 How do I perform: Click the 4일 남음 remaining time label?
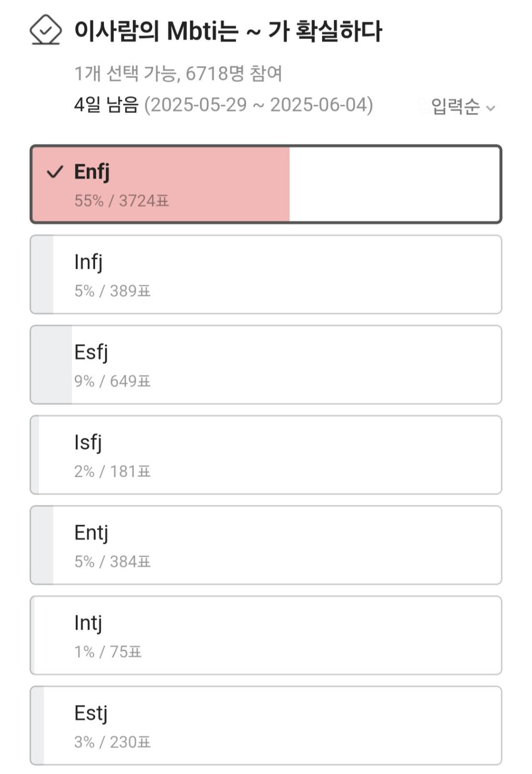(106, 104)
